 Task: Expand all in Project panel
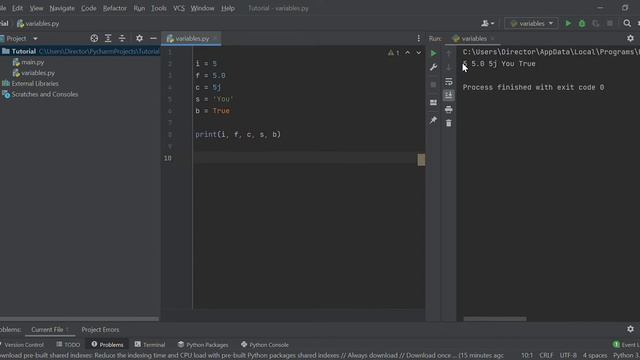click(108, 38)
